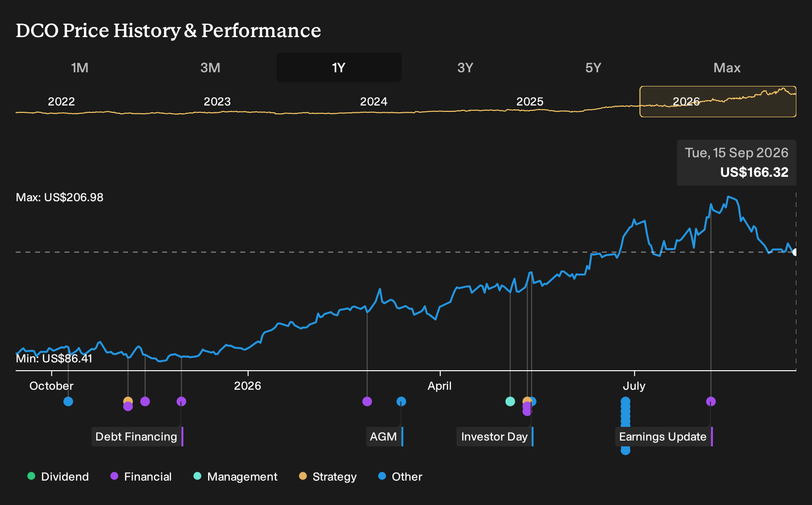Click the blue event dot above AGM label
The width and height of the screenshot is (812, 505).
pos(401,401)
